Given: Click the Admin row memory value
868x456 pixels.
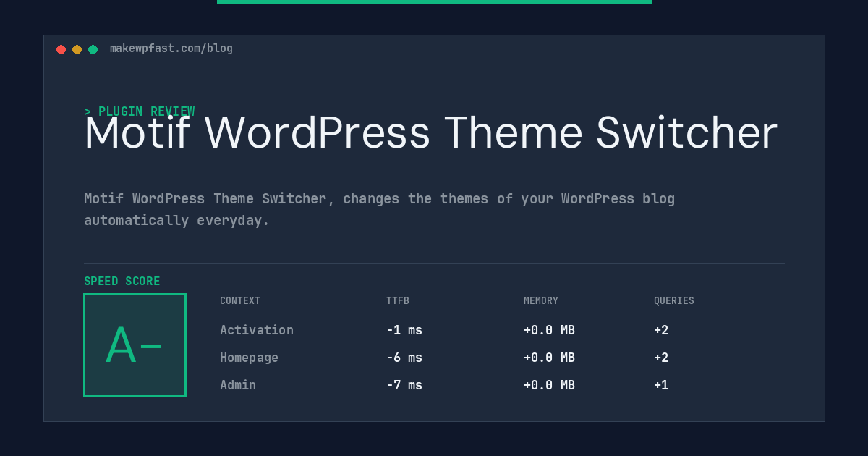Looking at the screenshot, I should pos(549,385).
